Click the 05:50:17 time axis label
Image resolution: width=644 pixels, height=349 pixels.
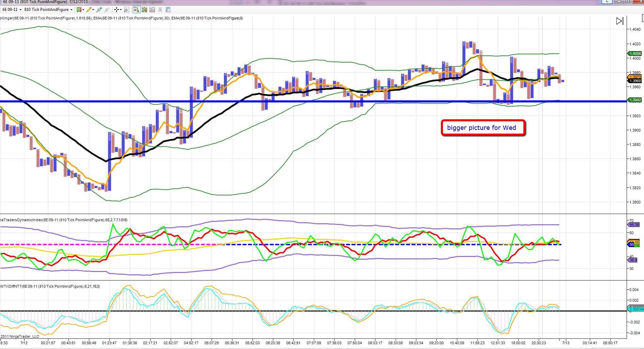click(x=610, y=343)
